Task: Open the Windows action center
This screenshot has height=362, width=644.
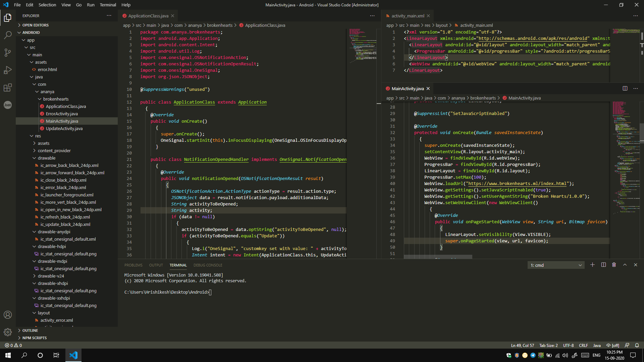Action: [x=633, y=355]
